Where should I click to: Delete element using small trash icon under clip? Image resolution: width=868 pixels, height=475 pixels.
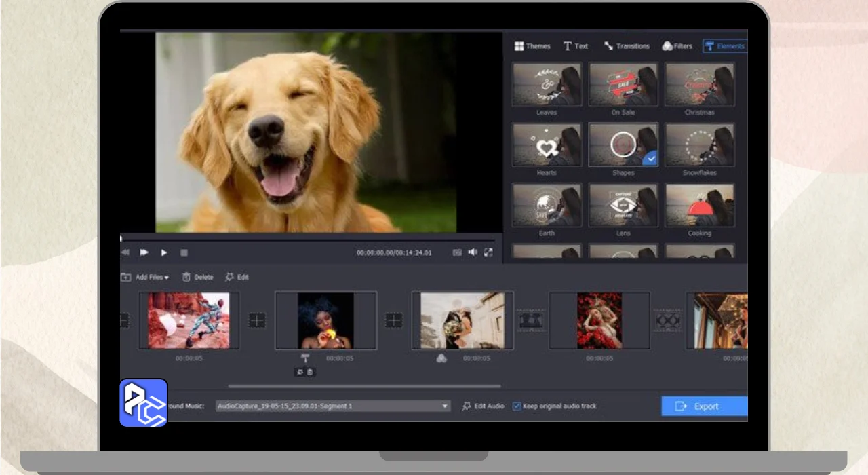coord(311,372)
